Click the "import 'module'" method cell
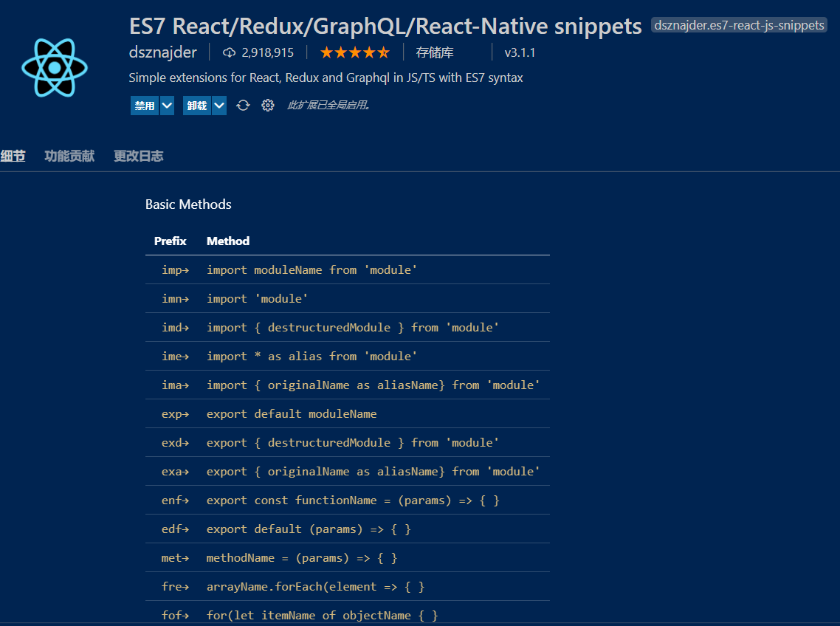 [x=258, y=298]
